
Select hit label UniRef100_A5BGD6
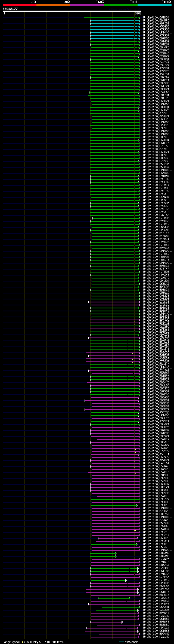(156, 27)
